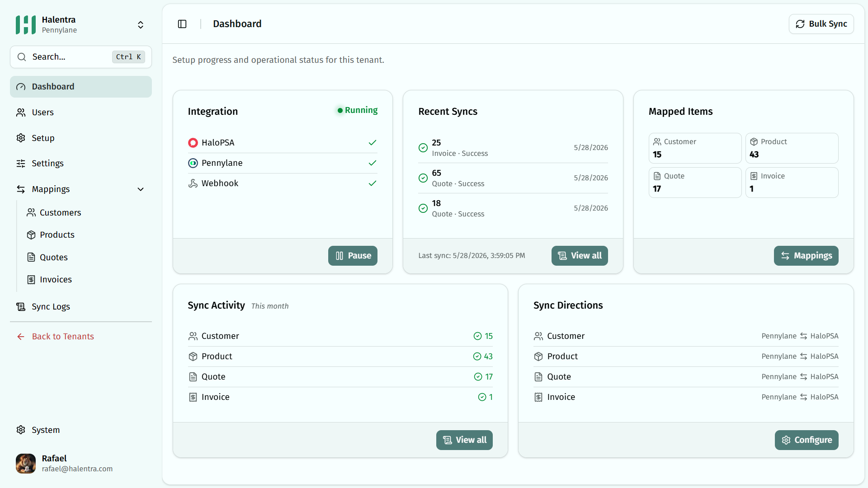Image resolution: width=868 pixels, height=488 pixels.
Task: Click Quote row Pennylane HaloPSA direction
Action: [x=800, y=377]
